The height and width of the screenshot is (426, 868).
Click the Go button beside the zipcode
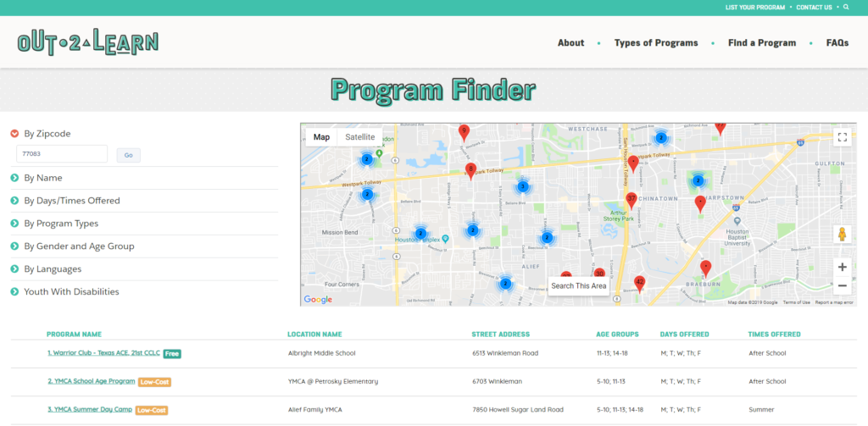click(x=129, y=156)
